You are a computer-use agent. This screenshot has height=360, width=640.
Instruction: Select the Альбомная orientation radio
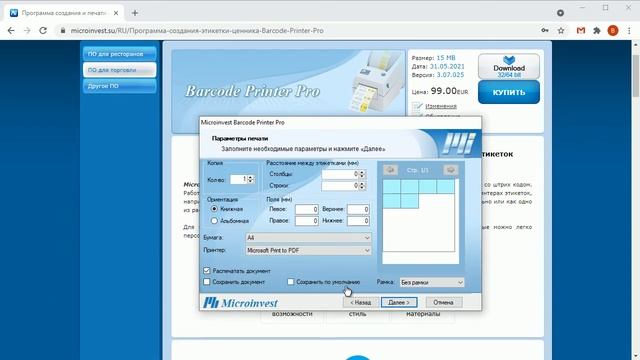point(214,221)
